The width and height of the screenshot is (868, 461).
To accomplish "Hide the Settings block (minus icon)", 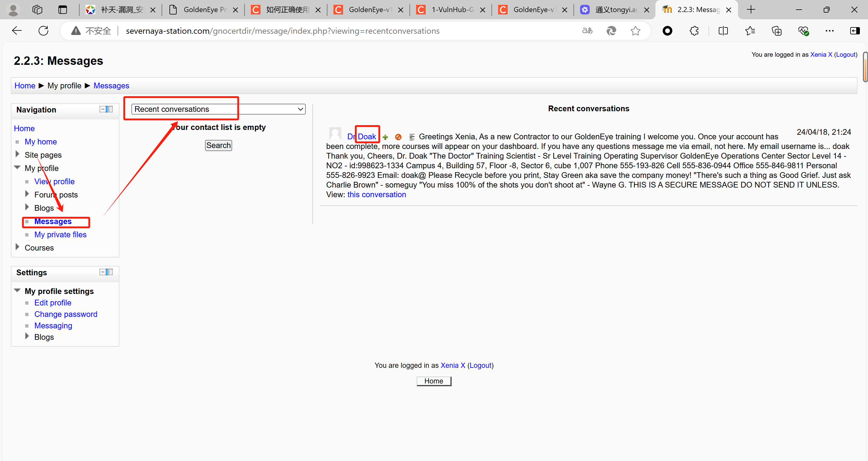I will (x=103, y=272).
